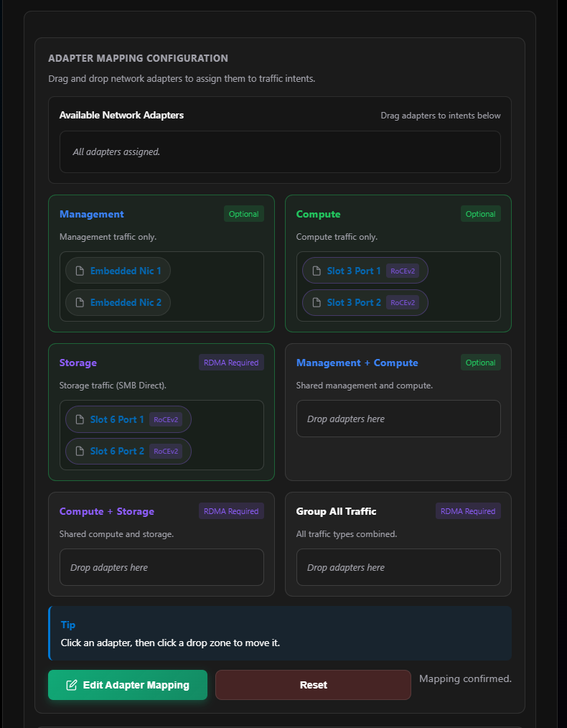Select the Management + Compute drop zone
Image resolution: width=567 pixels, height=728 pixels.
coord(398,419)
